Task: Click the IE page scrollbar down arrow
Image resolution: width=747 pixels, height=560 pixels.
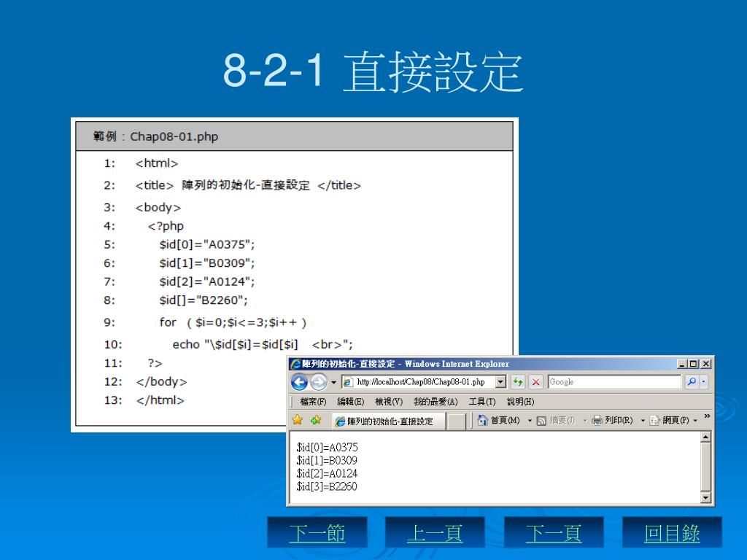Action: pos(706,498)
